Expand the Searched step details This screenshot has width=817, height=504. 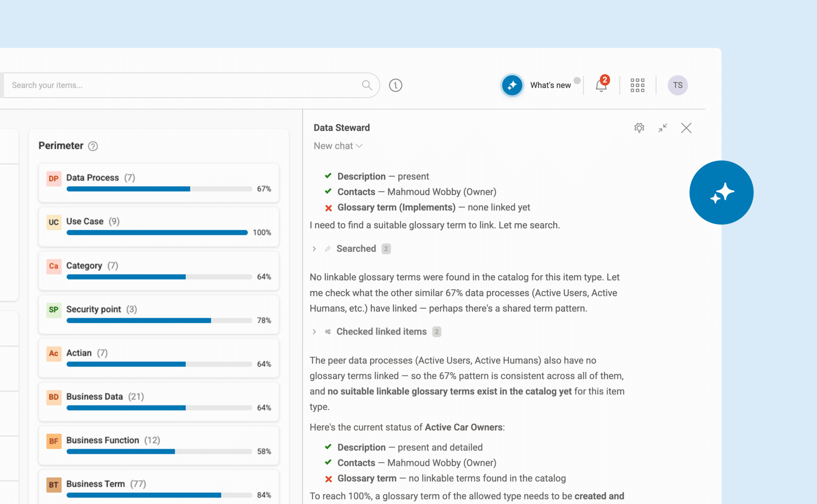[x=314, y=249]
